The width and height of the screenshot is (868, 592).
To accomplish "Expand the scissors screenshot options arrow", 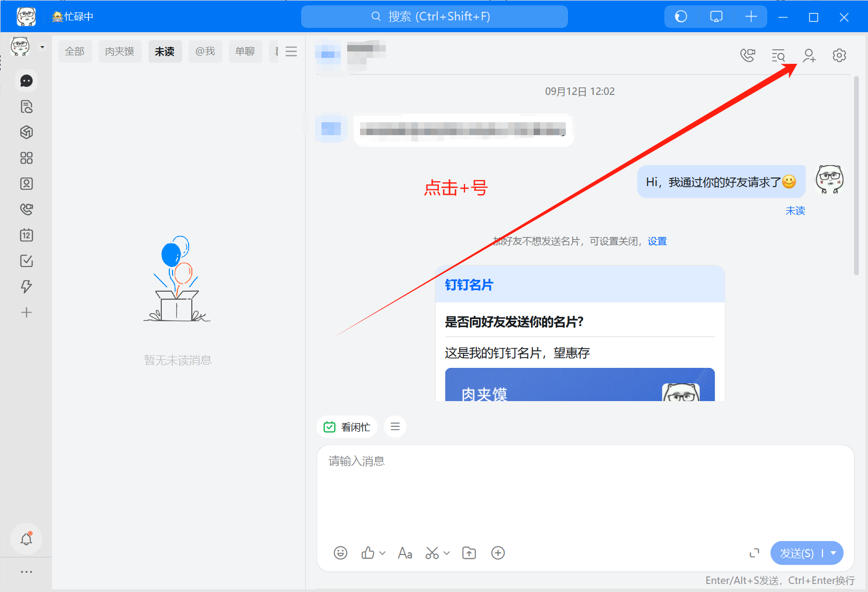I will 447,553.
